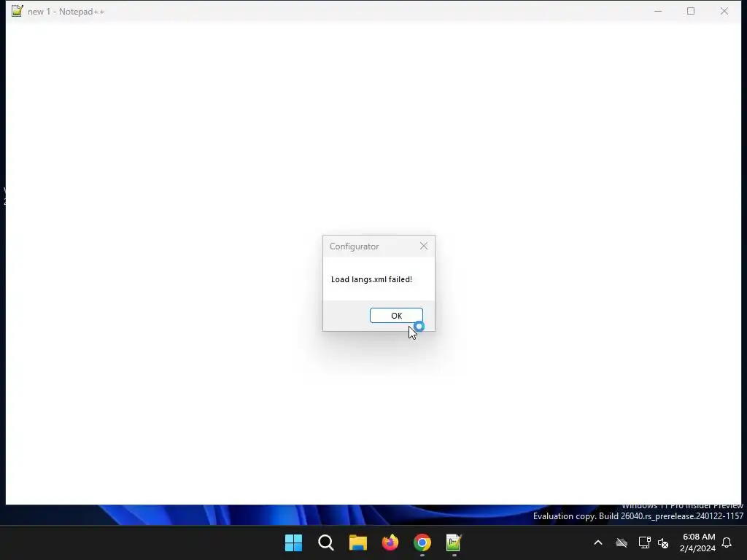This screenshot has width=747, height=560.
Task: Click the Notepad++ title bar icon
Action: pyautogui.click(x=18, y=11)
